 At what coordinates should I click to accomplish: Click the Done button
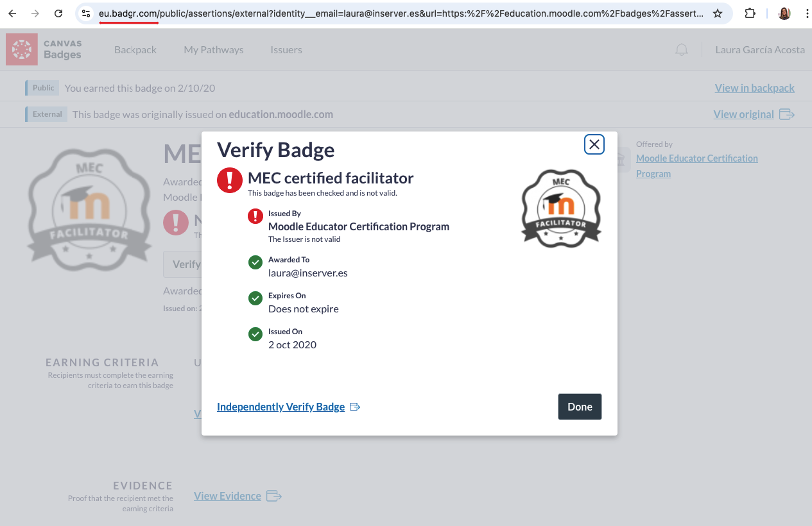pyautogui.click(x=580, y=407)
